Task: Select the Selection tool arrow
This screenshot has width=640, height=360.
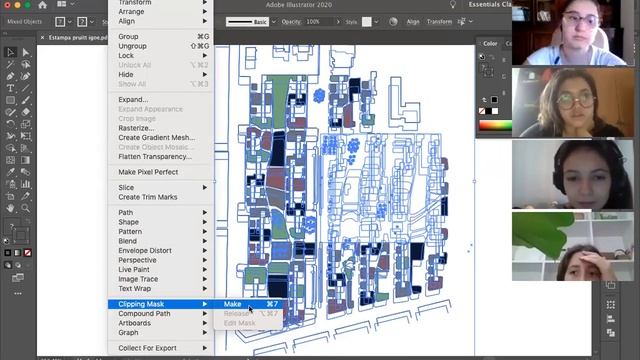Action: tap(10, 52)
